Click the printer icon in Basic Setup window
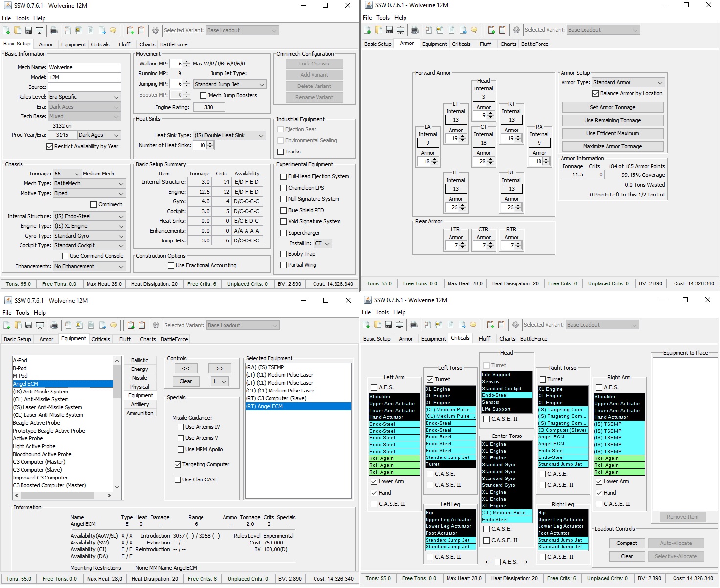 pyautogui.click(x=54, y=30)
